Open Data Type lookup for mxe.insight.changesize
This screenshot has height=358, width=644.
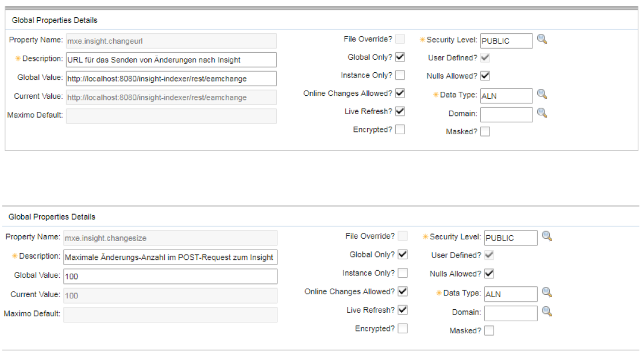tap(547, 293)
